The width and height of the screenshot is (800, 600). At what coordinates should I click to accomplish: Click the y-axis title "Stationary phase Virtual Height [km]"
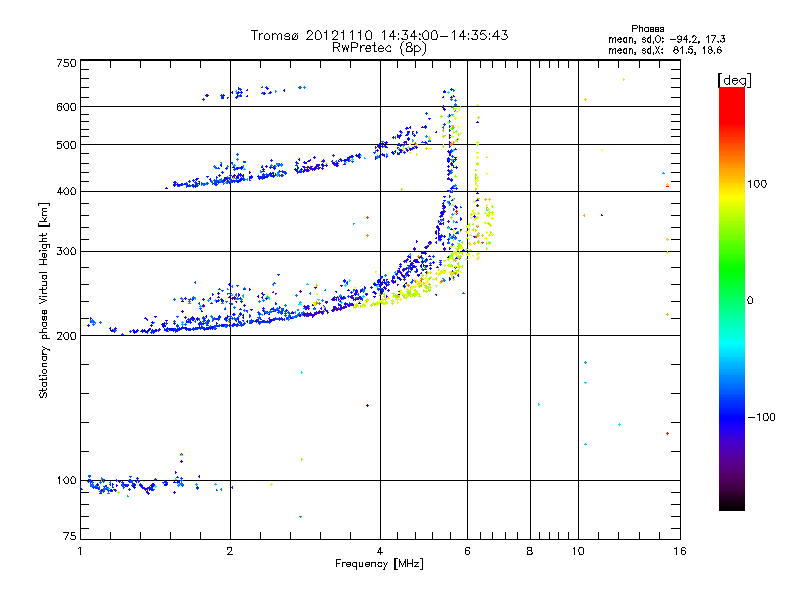coord(43,300)
